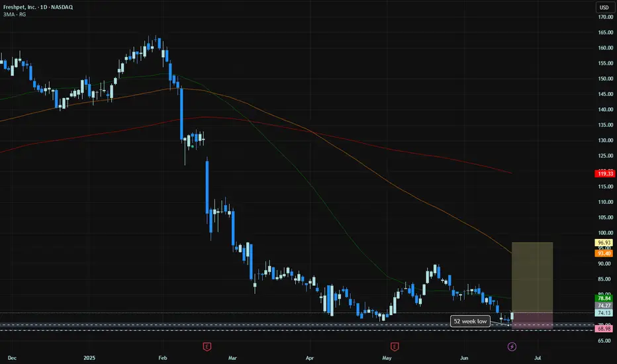Click the 150.00 price axis value

(x=605, y=79)
